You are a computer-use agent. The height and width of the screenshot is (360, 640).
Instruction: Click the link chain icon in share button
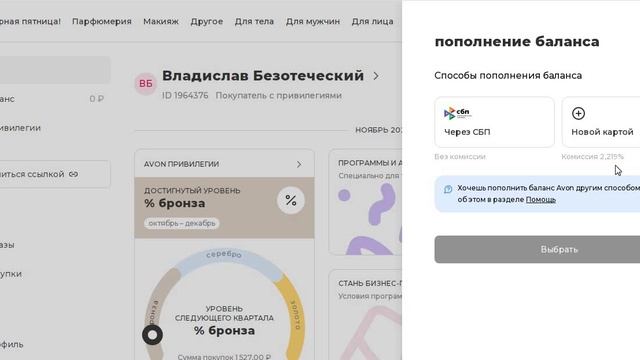point(73,174)
